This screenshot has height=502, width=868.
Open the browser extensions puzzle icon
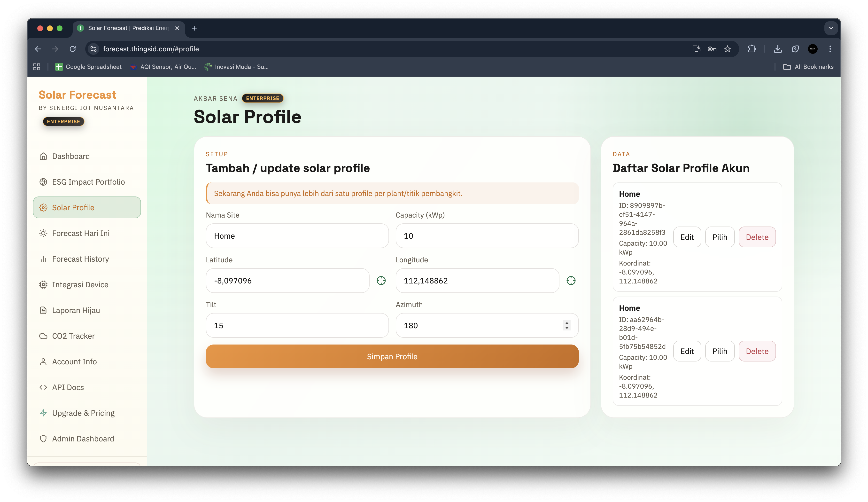pos(752,49)
